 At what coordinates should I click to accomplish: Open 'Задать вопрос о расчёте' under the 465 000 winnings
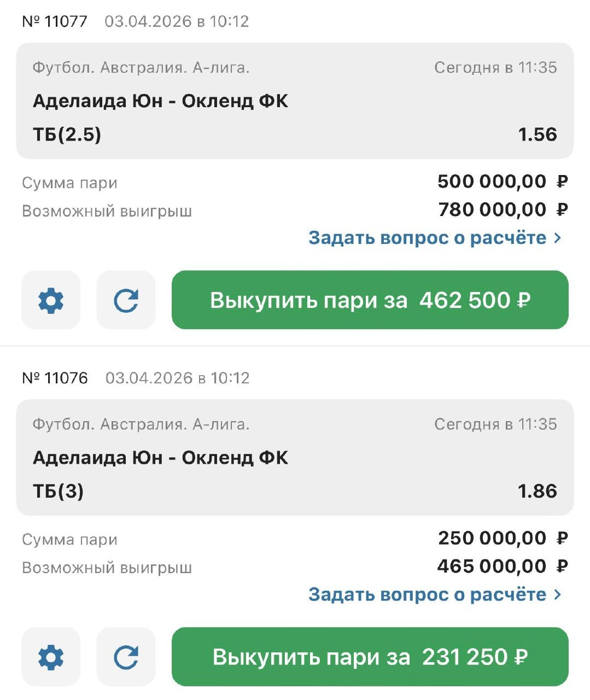435,594
